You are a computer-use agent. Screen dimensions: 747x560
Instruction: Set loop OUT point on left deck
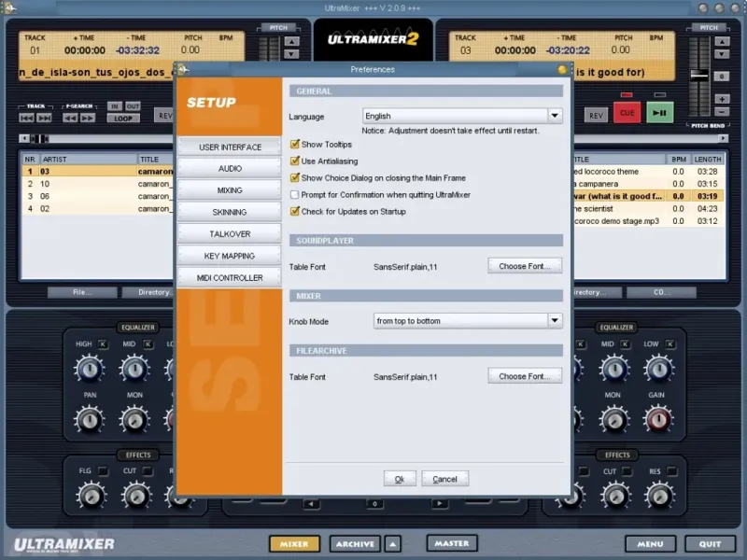tap(133, 106)
